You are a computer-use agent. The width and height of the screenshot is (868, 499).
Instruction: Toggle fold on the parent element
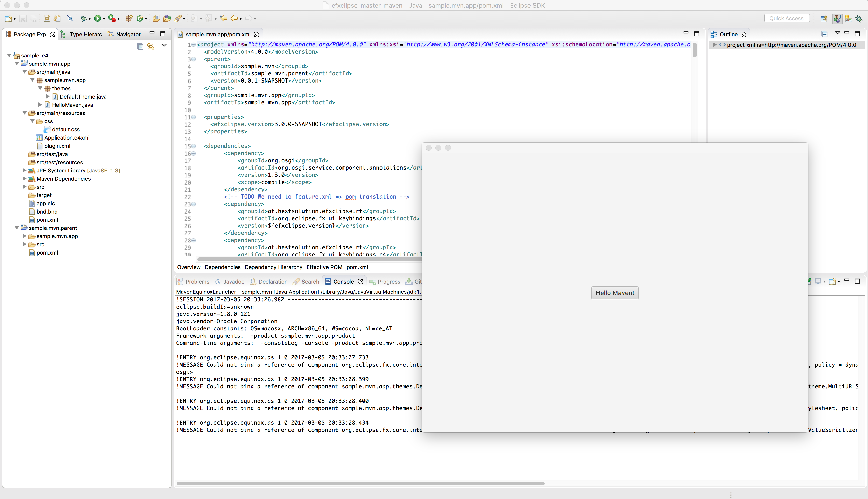(193, 59)
